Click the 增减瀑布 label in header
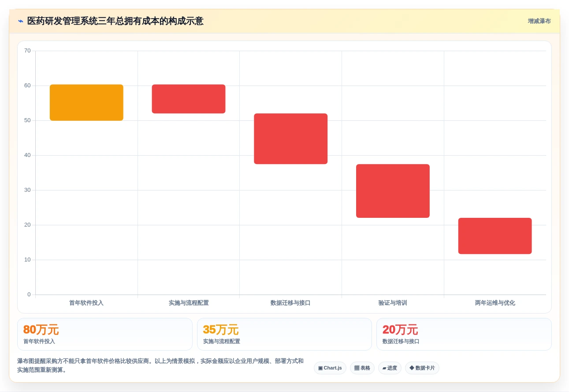The width and height of the screenshot is (569, 392). [539, 21]
